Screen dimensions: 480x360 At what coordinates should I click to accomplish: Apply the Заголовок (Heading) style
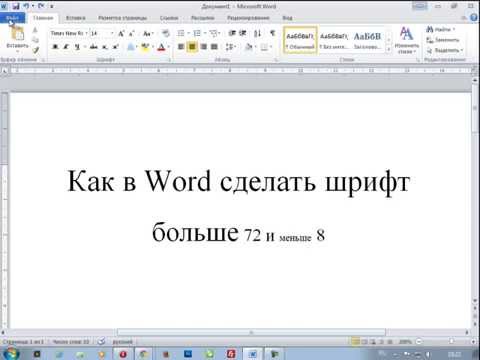(367, 40)
